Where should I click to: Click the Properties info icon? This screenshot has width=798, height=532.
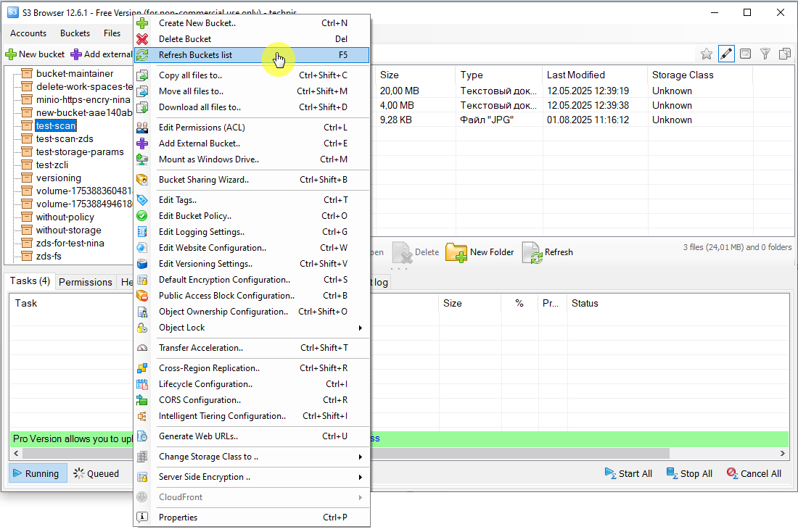142,518
